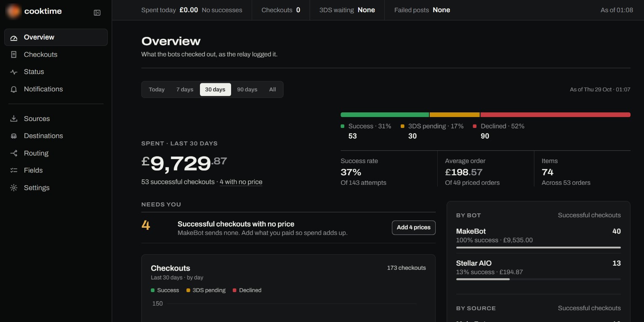Screen dimensions: 644x322
Task: Toggle the 3DS pending chart legend
Action: 206,290
